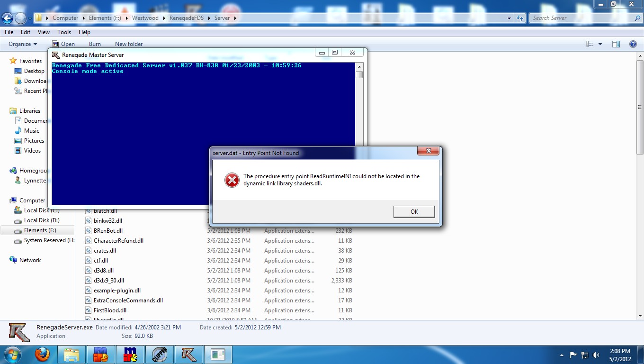
Task: Click OK in the error dialog
Action: [414, 211]
